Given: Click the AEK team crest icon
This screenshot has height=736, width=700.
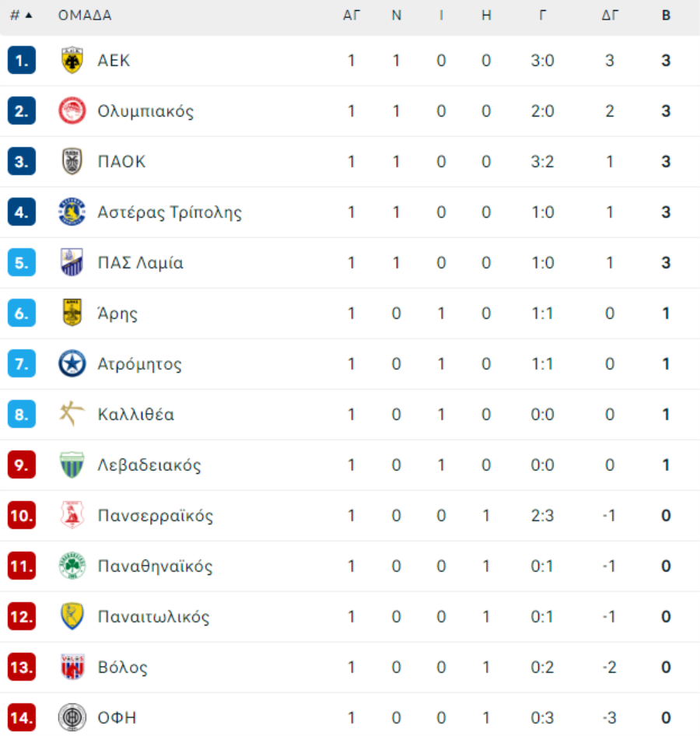Looking at the screenshot, I should click(72, 61).
